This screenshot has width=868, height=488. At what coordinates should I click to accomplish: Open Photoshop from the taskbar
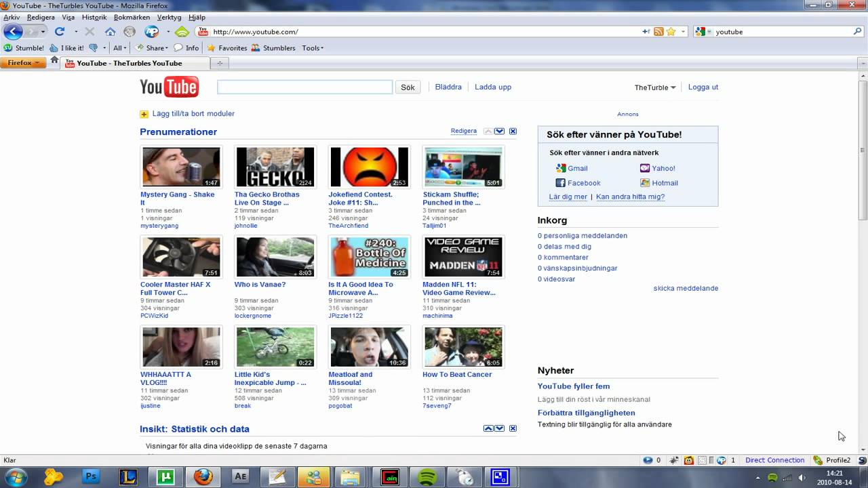pyautogui.click(x=92, y=476)
